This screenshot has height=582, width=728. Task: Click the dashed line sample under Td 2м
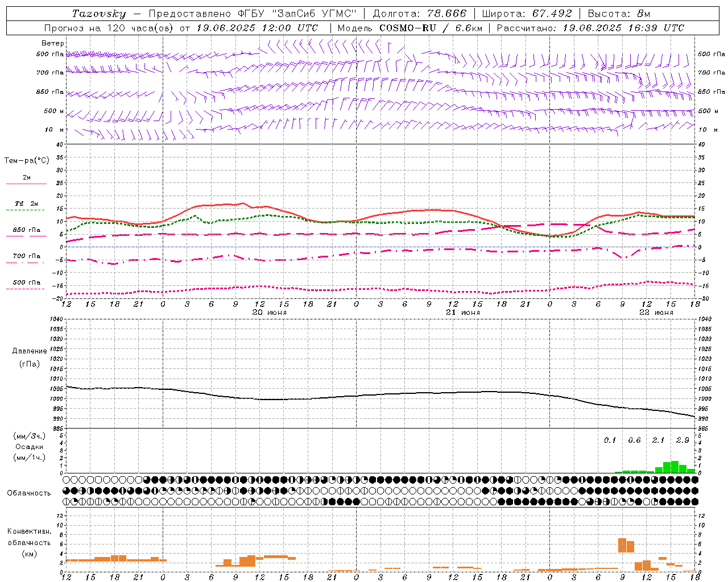[25, 210]
